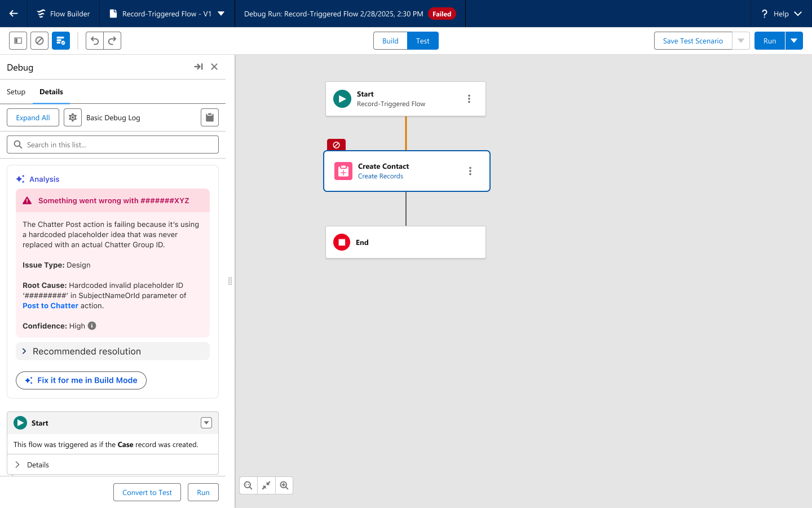The image size is (812, 508).
Task: Open debug log settings gear
Action: 73,117
